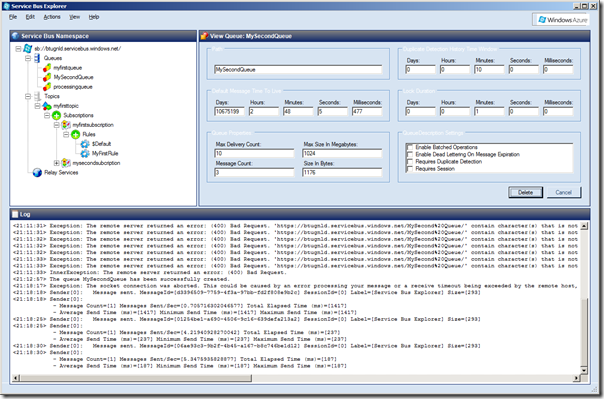This screenshot has width=604, height=399.
Task: Click the mysecondsubcription icon
Action: (x=66, y=163)
